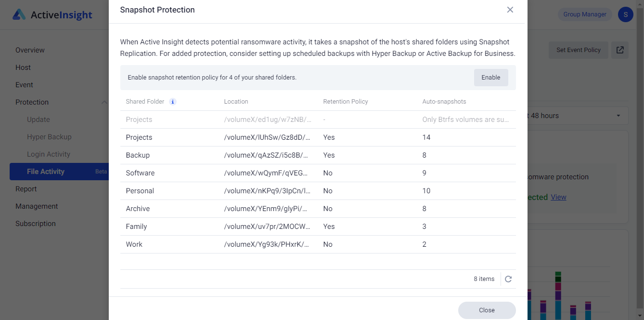Close the Snapshot Protection dialog with the X
Screen dimensions: 644x320
tap(510, 10)
